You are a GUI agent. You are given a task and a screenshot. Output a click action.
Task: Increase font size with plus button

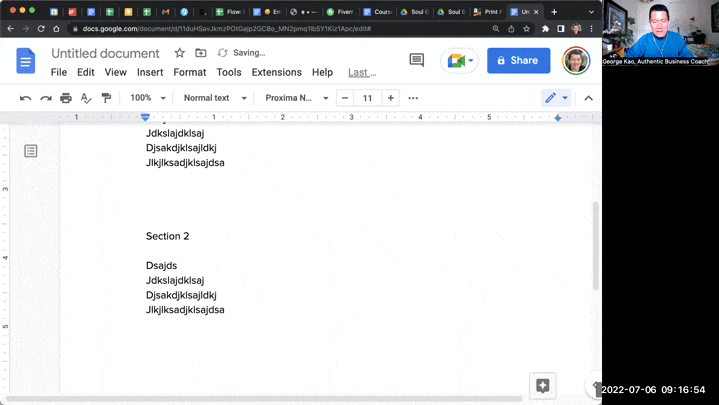[390, 98]
